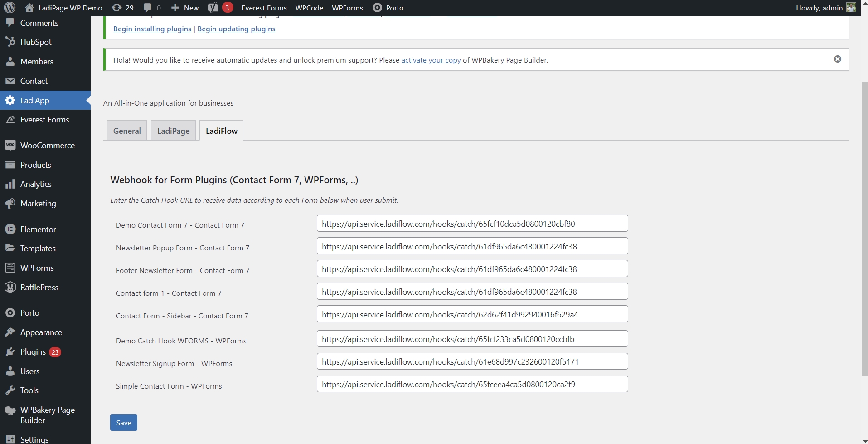Open the RafflePress sidebar icon
This screenshot has height=444, width=868.
coord(10,287)
